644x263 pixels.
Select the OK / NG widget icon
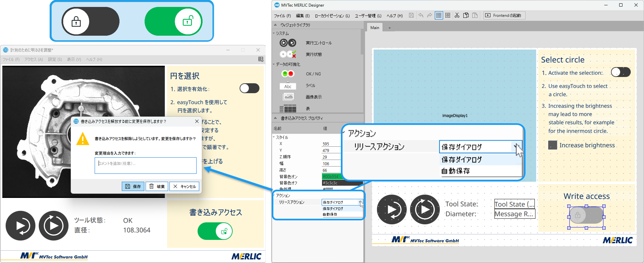pos(288,74)
